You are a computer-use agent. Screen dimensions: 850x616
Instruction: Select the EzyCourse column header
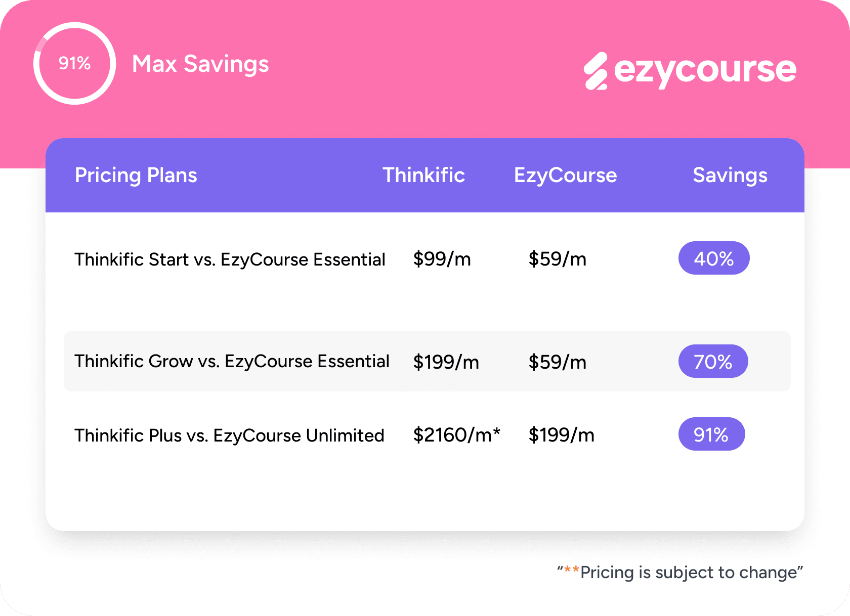(565, 175)
